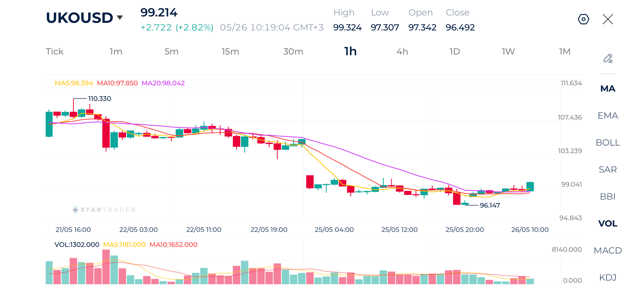Click the 110.330 high price marker
Image resolution: width=644 pixels, height=296 pixels.
99,98
